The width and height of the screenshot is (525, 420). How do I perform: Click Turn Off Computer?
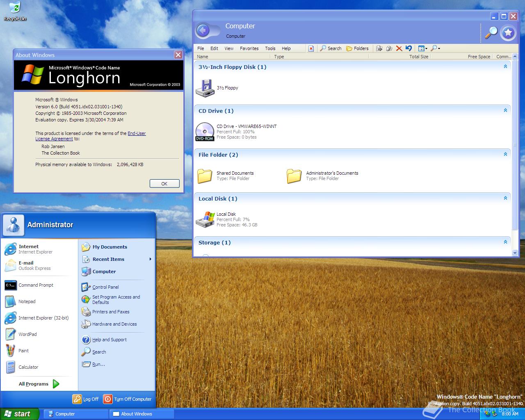click(128, 399)
